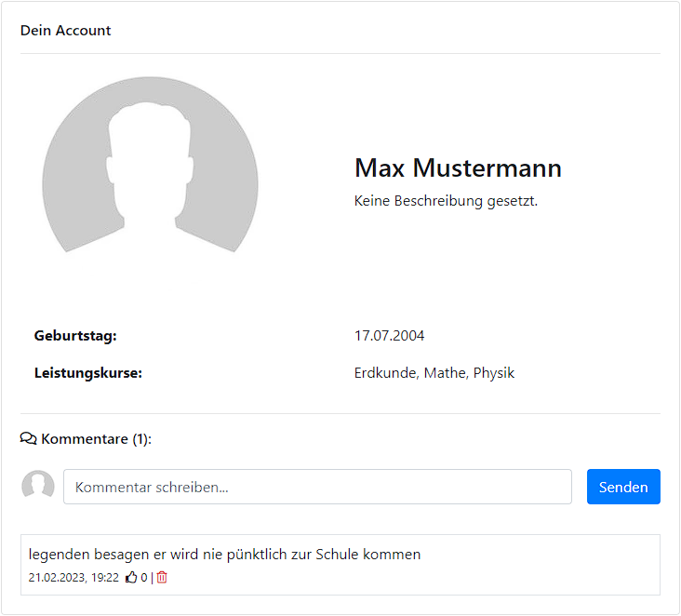Click the 'Kommentare (1):' heading text
The width and height of the screenshot is (681, 616).
(97, 439)
